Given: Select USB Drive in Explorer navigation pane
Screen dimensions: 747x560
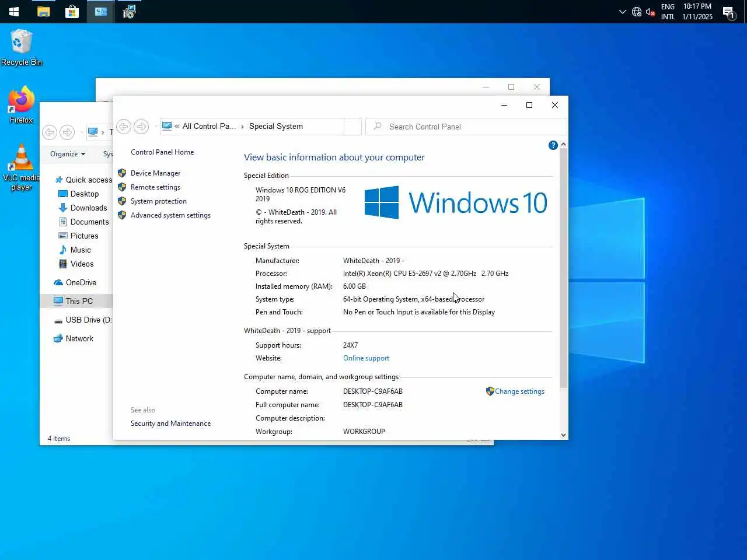Looking at the screenshot, I should pyautogui.click(x=82, y=320).
